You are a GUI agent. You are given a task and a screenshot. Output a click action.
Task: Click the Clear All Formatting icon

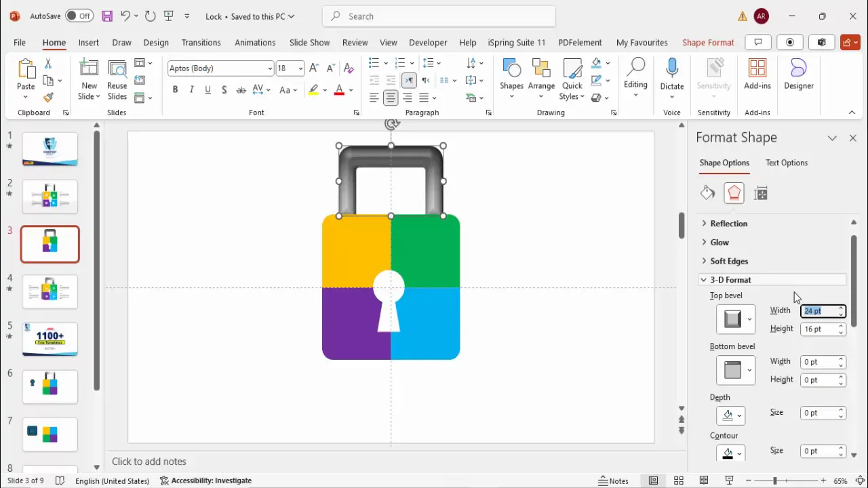349,68
